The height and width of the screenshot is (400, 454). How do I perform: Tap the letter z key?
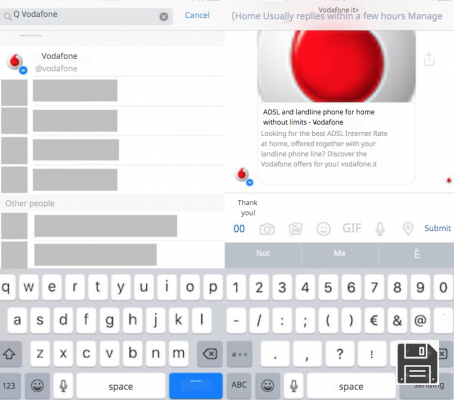coord(40,354)
